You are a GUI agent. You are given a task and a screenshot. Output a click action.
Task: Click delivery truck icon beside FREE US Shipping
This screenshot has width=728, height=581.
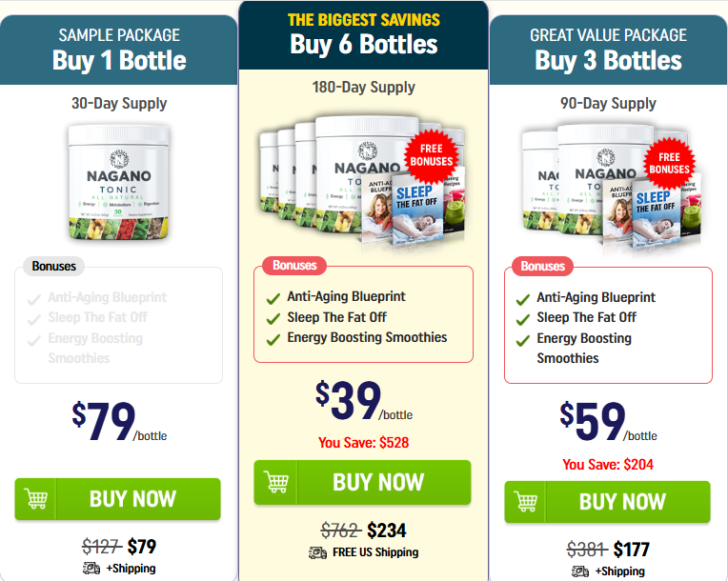tap(318, 552)
